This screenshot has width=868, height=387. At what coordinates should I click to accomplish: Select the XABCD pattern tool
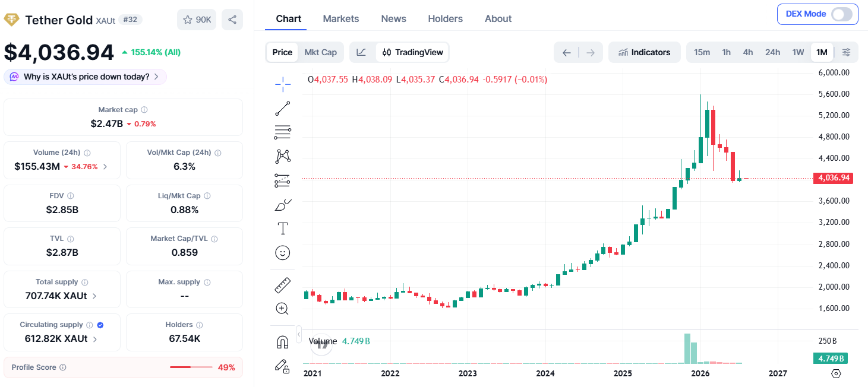[x=283, y=157]
